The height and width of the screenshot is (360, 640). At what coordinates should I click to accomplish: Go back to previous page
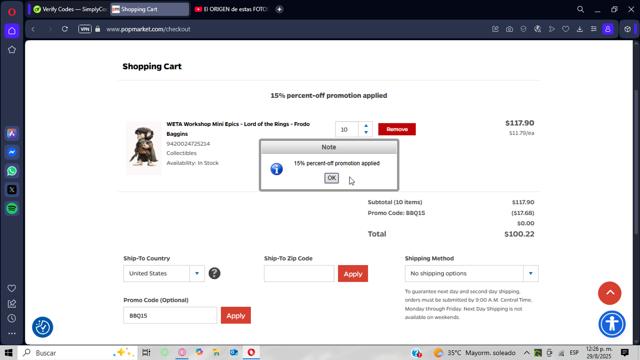(33, 29)
